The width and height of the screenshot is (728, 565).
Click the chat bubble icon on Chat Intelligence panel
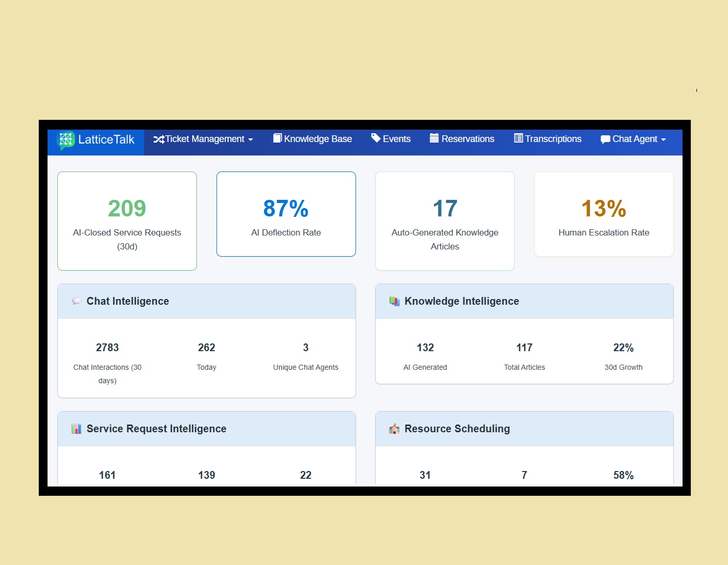pos(76,301)
